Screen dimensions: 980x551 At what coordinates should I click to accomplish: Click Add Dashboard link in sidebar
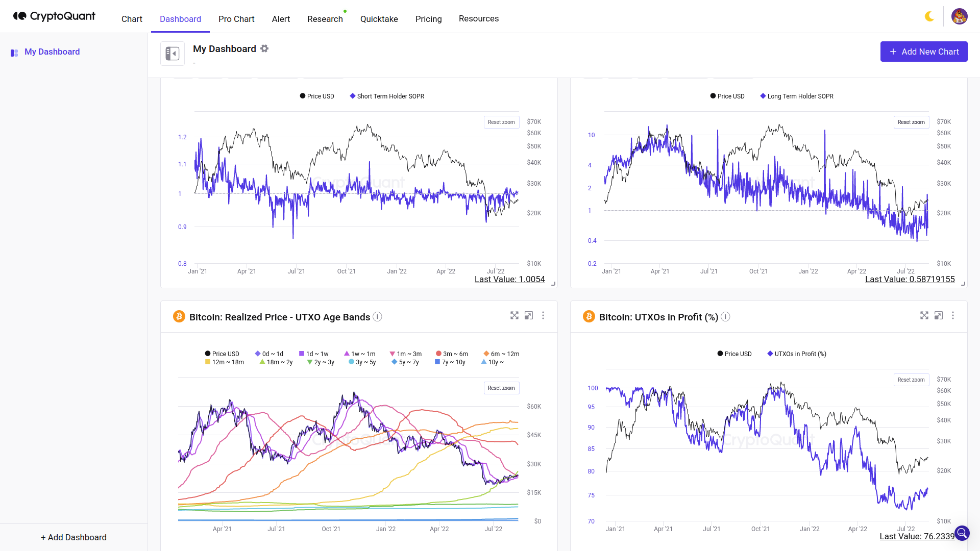point(73,537)
